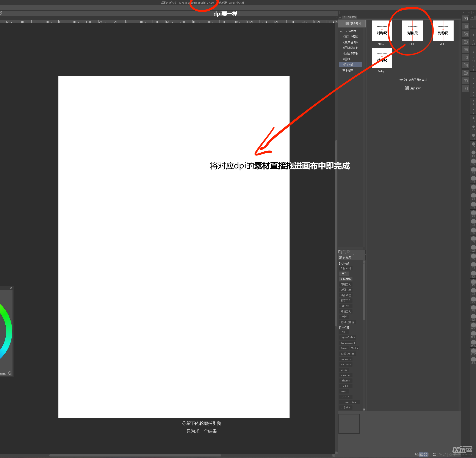Screen dimensions: 476x458
Task: Click the rename material folder icon
Action: (x=349, y=252)
